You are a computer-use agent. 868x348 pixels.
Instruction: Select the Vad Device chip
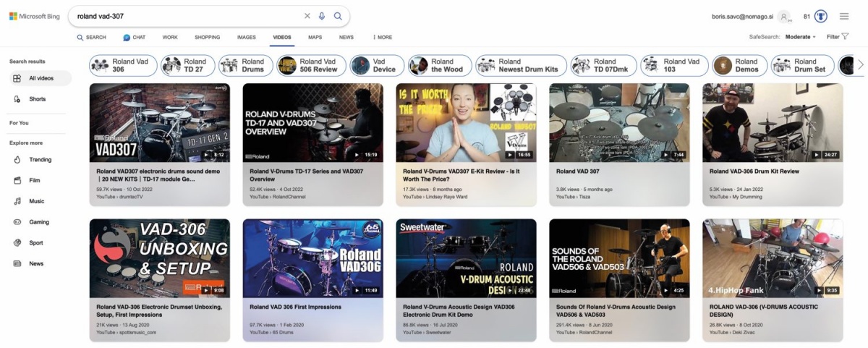click(x=377, y=66)
